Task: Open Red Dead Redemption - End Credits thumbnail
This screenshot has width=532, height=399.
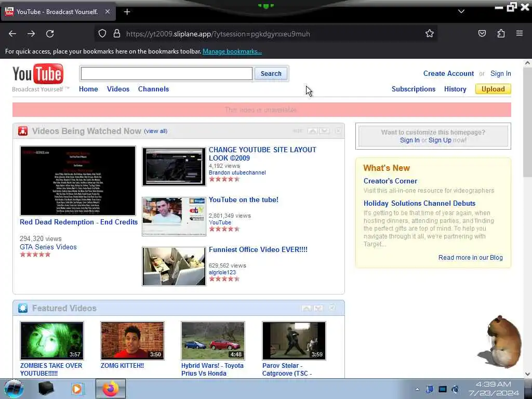Action: tap(78, 181)
